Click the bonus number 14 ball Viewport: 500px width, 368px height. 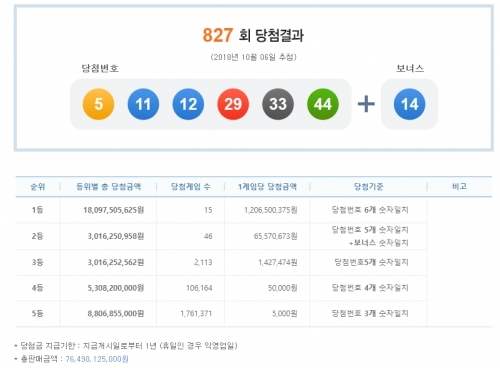pyautogui.click(x=409, y=104)
